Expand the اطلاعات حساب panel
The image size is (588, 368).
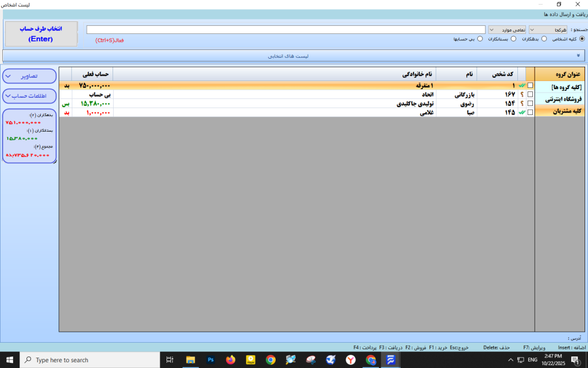(x=29, y=96)
